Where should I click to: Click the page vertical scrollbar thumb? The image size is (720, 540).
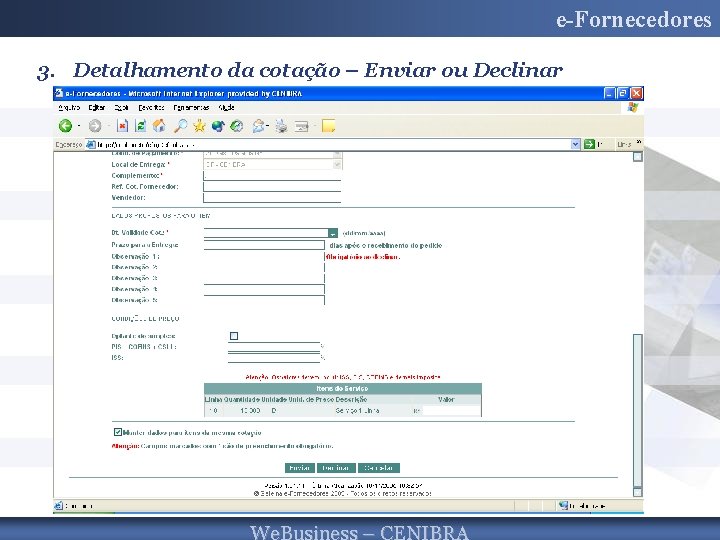(x=637, y=410)
